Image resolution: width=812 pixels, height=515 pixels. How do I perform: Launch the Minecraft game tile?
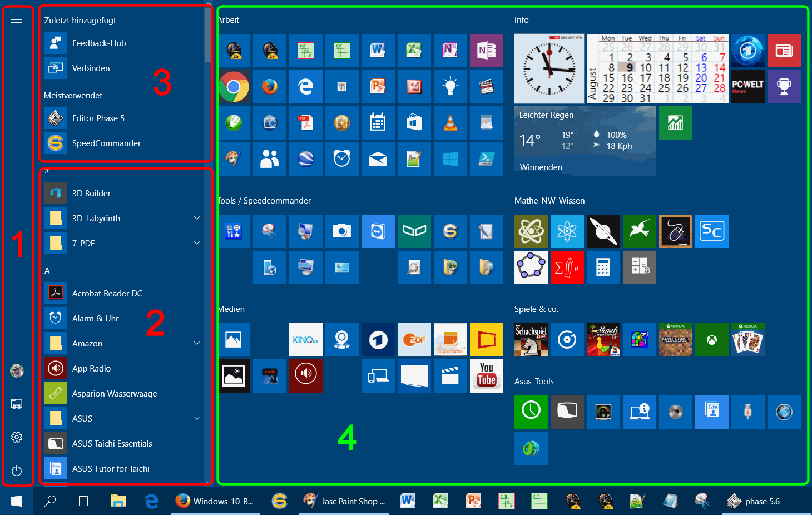675,340
